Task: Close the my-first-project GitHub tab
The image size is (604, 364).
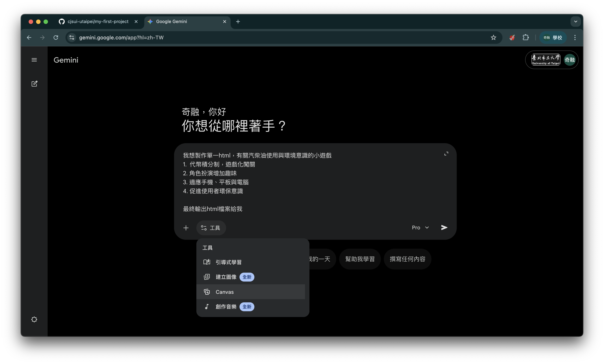Action: click(x=136, y=22)
